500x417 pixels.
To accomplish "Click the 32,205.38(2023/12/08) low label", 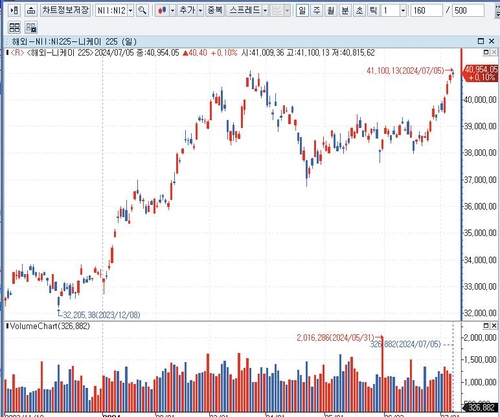I will [102, 315].
